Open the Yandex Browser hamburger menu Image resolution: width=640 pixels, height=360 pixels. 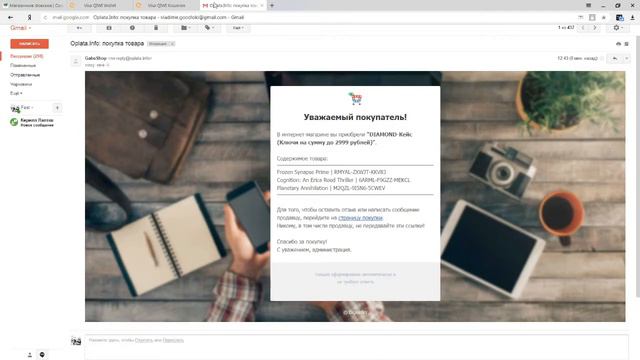coord(588,5)
